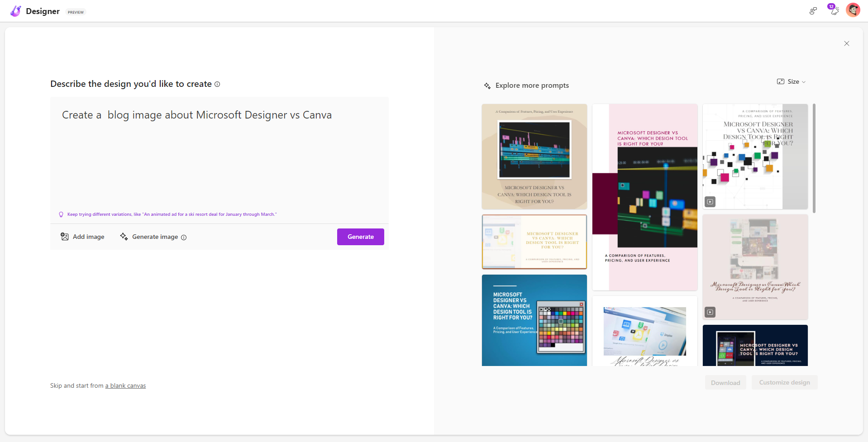868x442 pixels.
Task: Click the 'Describe the design you'd like to create' heading
Action: pos(131,84)
